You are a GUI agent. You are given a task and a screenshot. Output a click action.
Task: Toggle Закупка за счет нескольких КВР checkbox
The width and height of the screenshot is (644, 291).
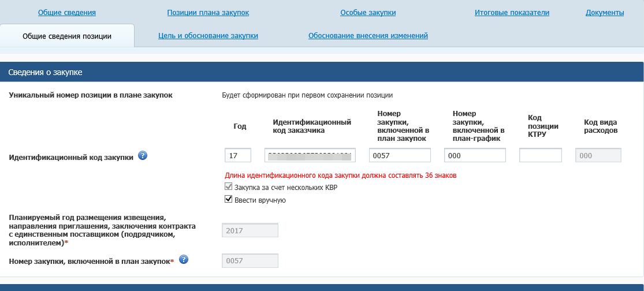pos(228,188)
